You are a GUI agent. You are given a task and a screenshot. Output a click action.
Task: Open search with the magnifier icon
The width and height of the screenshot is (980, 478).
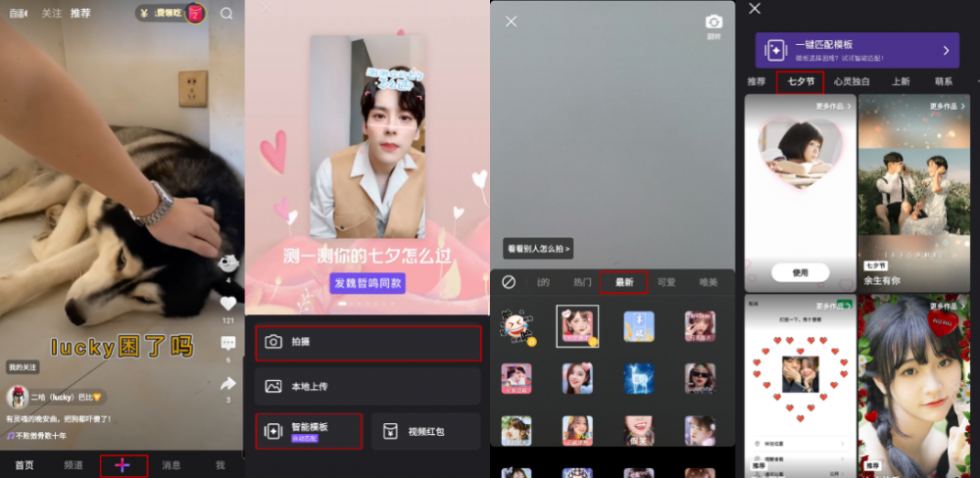coord(227,13)
